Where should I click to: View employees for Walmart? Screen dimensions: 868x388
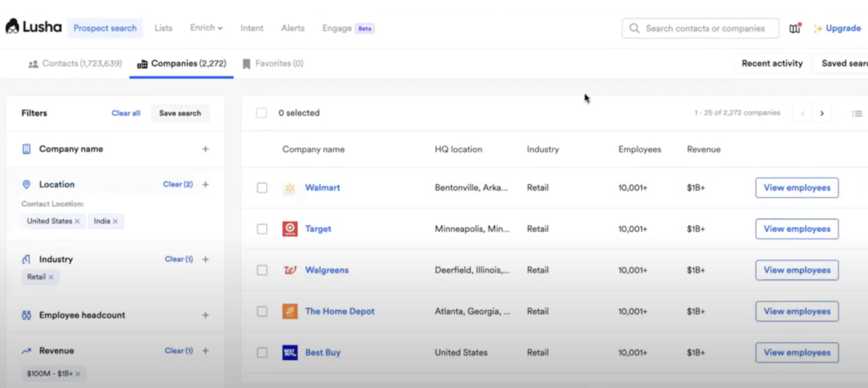[797, 188]
